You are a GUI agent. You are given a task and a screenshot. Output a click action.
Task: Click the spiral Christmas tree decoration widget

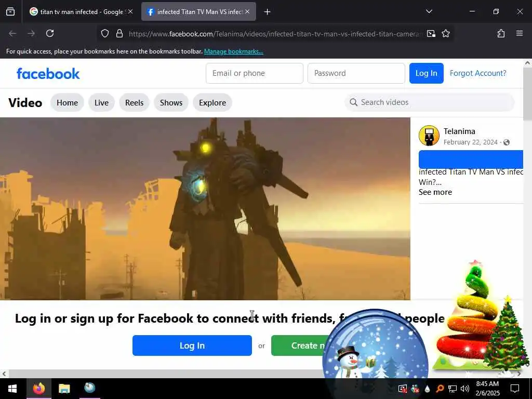coord(467,315)
